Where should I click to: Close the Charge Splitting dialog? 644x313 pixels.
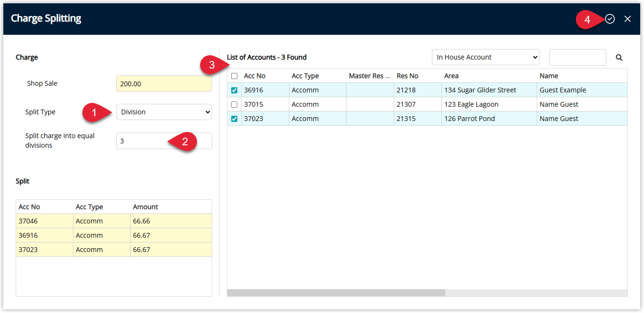click(628, 19)
